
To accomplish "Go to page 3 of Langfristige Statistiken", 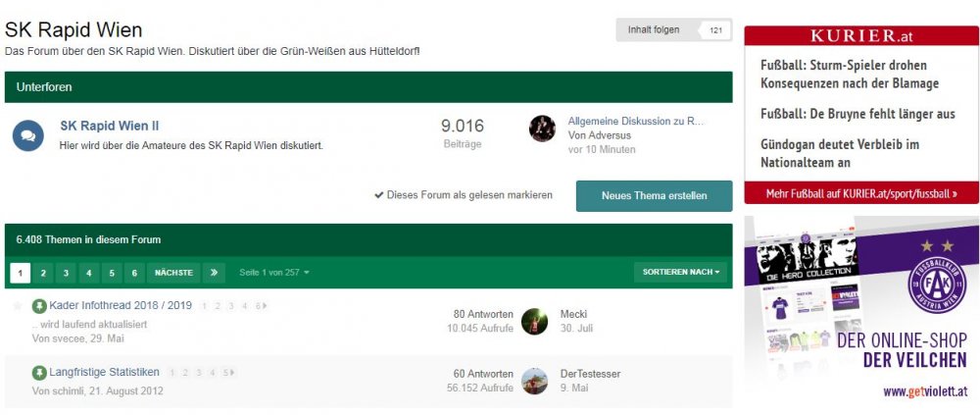I will click(x=199, y=373).
